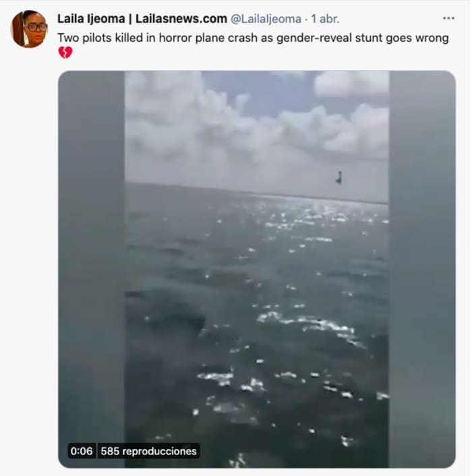Screen dimensions: 472x476
Task: Click the broken heart emoji in tweet
Action: 65,53
